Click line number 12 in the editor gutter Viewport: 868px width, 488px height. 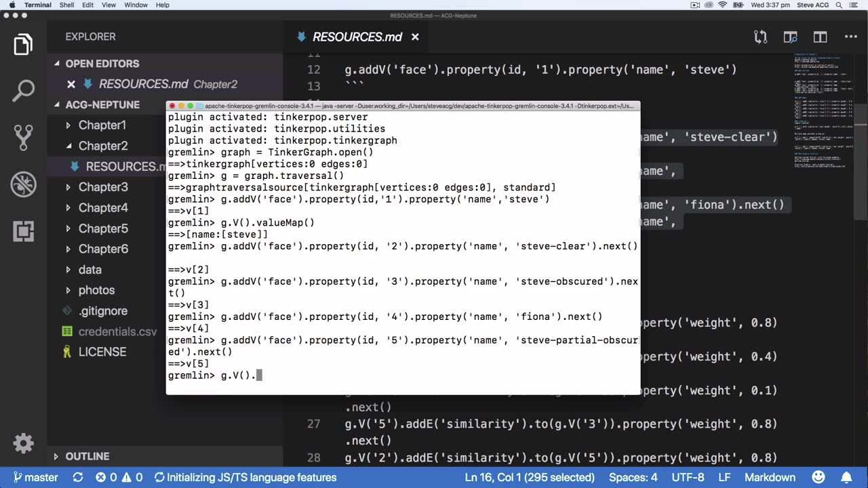313,70
